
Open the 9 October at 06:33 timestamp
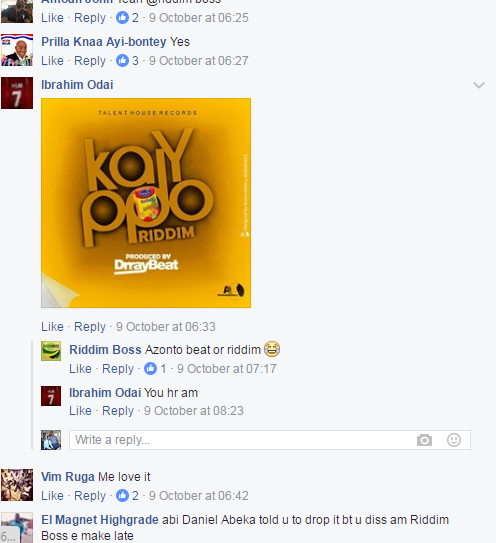pos(166,327)
